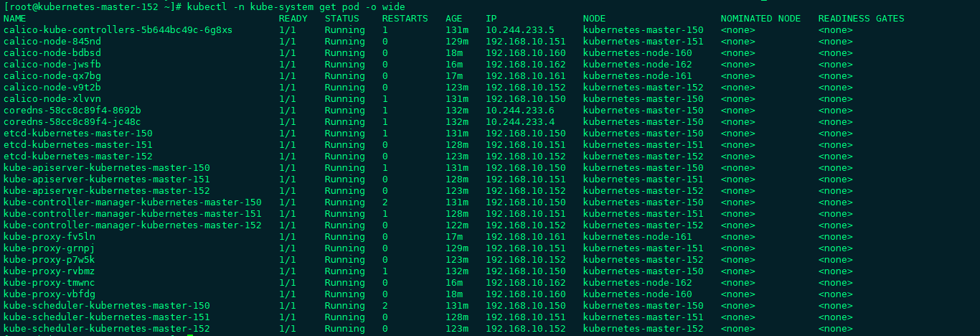980x336 pixels.
Task: Select pod name kube-controller-manager-kubernetes-master-152
Action: 133,225
